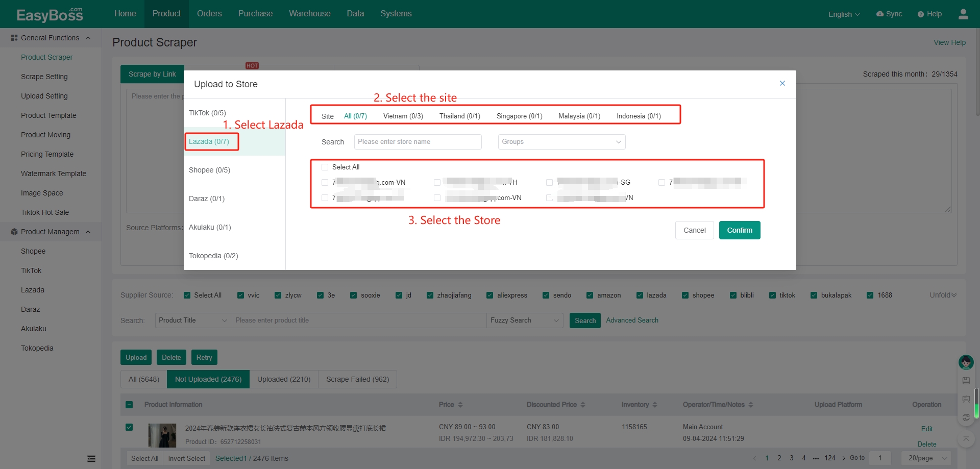Click the EasyBoss logo
The image size is (980, 469).
click(50, 14)
